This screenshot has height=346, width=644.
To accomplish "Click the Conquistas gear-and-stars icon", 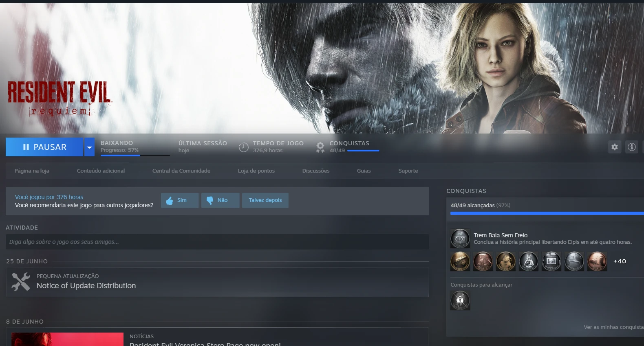I will [320, 147].
